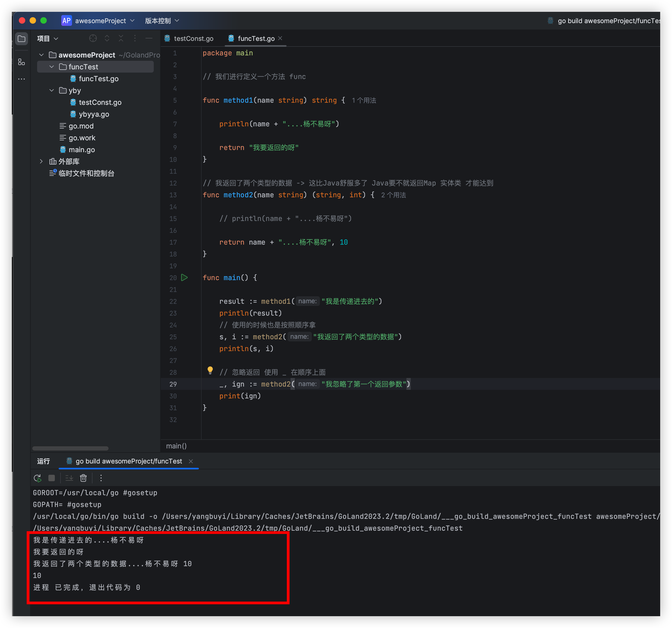
Task: Switch to testConst.go editor tab
Action: pyautogui.click(x=189, y=38)
